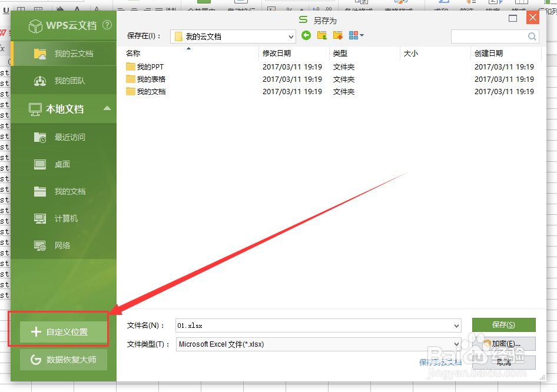Expand the Save in (保存在) location dropdown
The height and width of the screenshot is (392, 557).
(x=291, y=36)
